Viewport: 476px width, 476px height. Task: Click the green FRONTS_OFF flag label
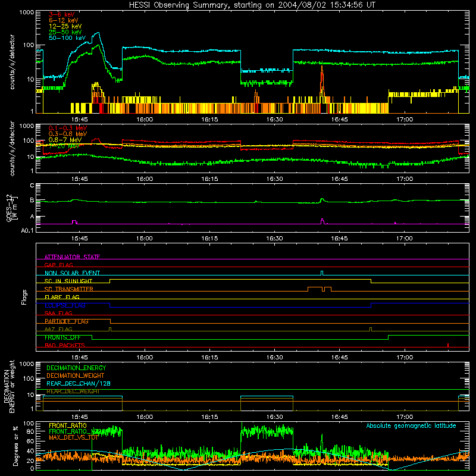[62, 337]
